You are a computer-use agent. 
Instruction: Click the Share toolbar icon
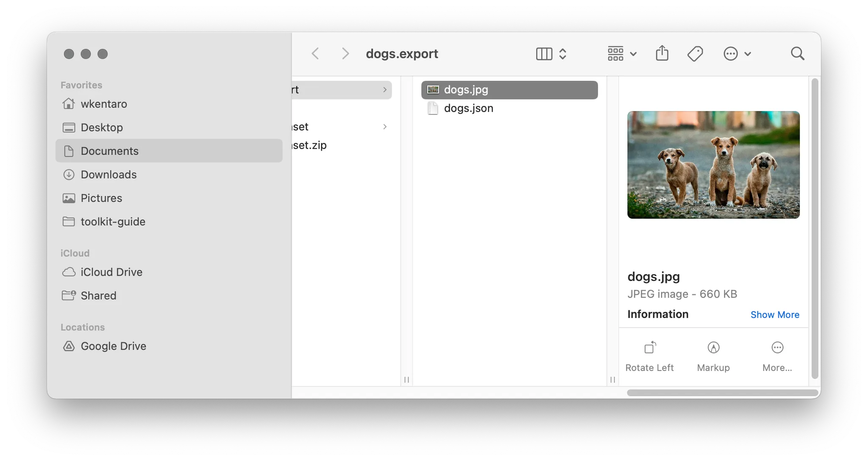(662, 54)
